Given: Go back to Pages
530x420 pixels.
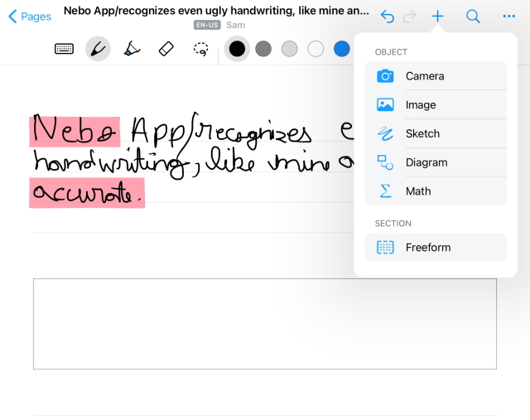Looking at the screenshot, I should coord(30,17).
